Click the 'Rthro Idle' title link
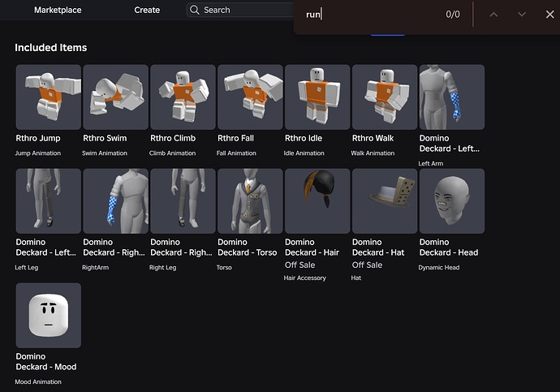The image size is (560, 392). point(304,138)
